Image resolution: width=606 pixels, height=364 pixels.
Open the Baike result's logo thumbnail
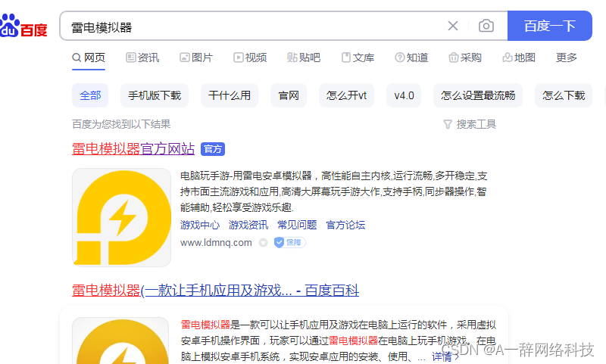(120, 341)
